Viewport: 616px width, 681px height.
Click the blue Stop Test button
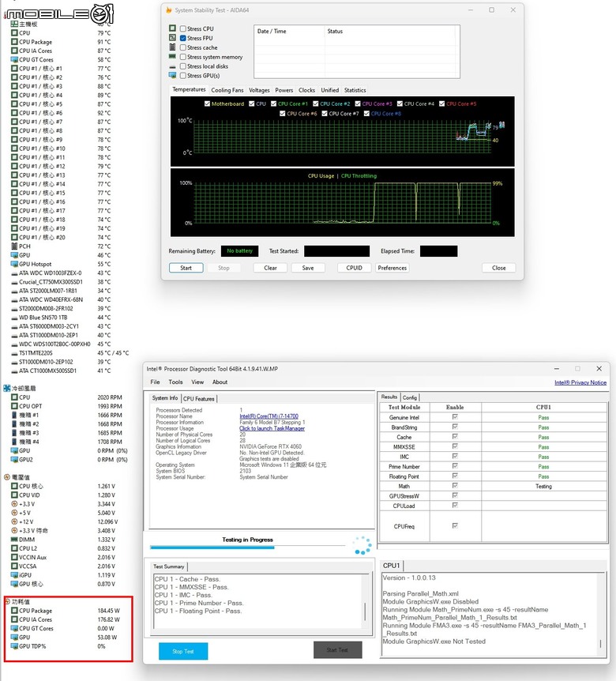[x=183, y=651]
